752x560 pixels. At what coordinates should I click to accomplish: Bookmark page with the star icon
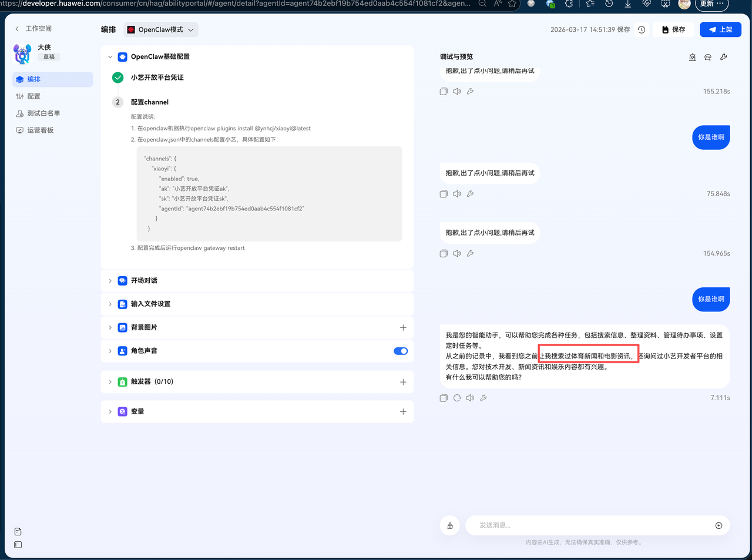(512, 4)
